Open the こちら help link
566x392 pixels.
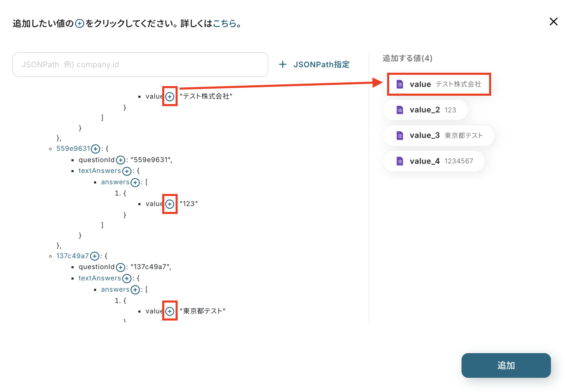click(224, 23)
